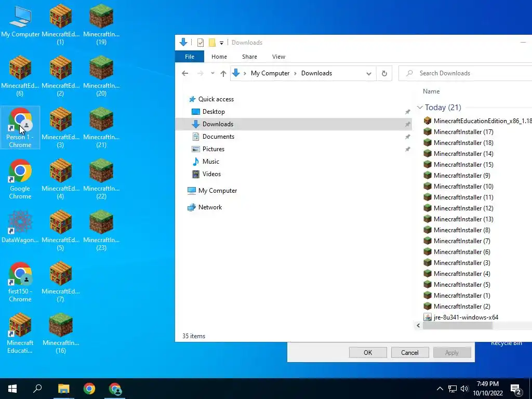Collapse the Today (21) group
This screenshot has height=399, width=532.
click(420, 108)
